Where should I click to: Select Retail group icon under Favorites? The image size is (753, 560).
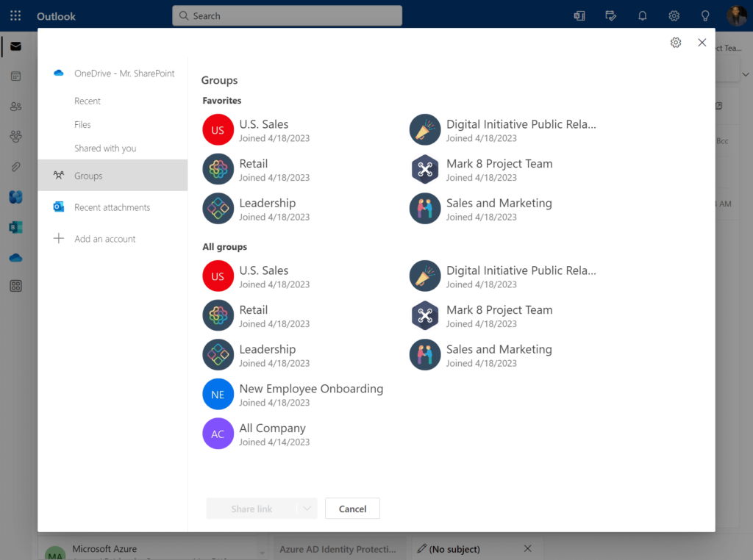(x=218, y=169)
